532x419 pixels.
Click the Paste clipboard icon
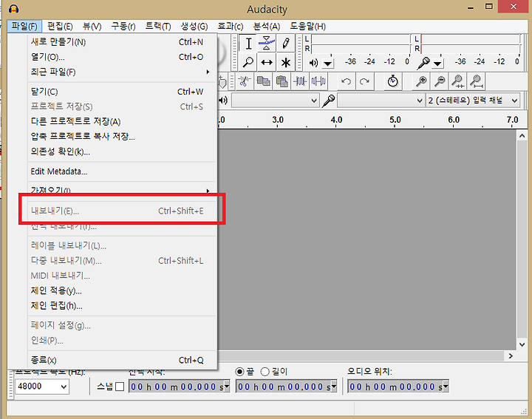click(282, 81)
